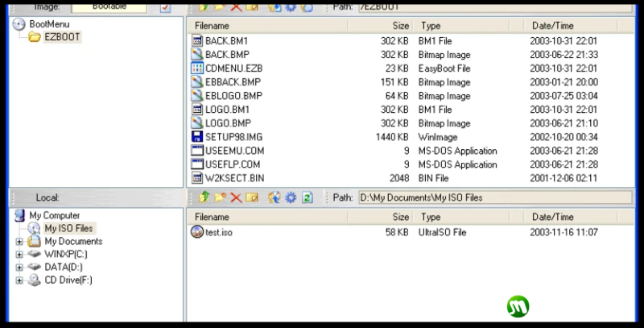Select the EBBACK.BMP file name

pyautogui.click(x=233, y=82)
